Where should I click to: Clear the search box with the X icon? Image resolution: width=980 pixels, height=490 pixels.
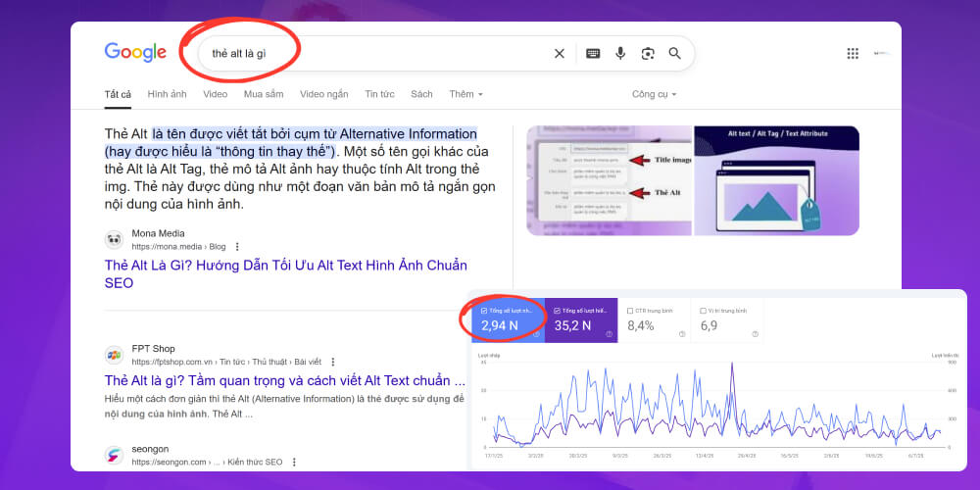(560, 54)
